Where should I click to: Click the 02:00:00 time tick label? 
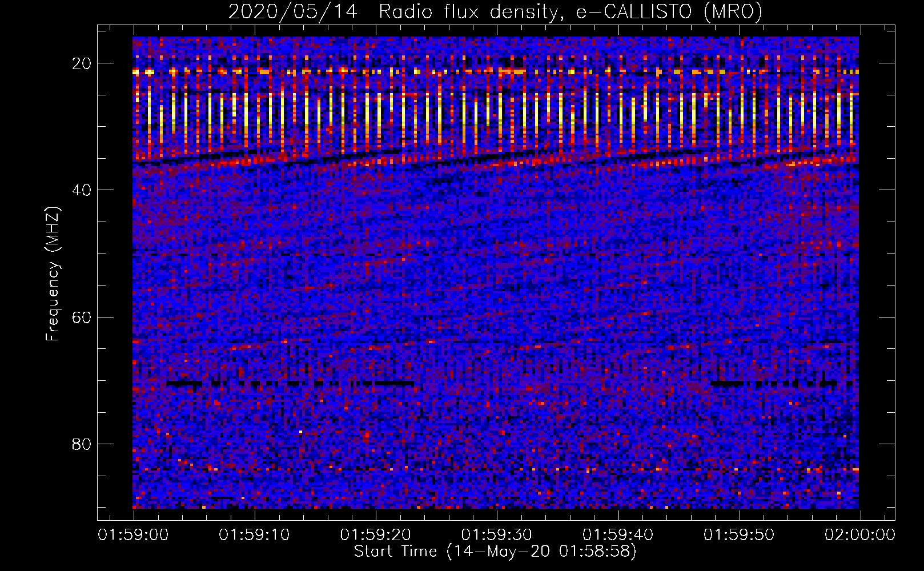[859, 535]
